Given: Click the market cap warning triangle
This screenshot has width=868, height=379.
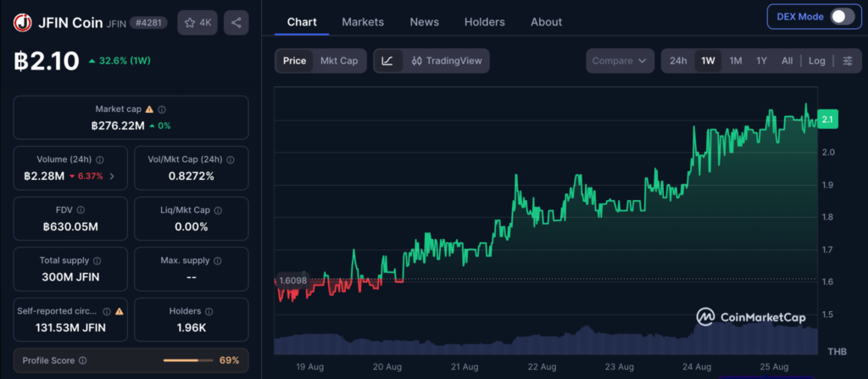Looking at the screenshot, I should 149,109.
